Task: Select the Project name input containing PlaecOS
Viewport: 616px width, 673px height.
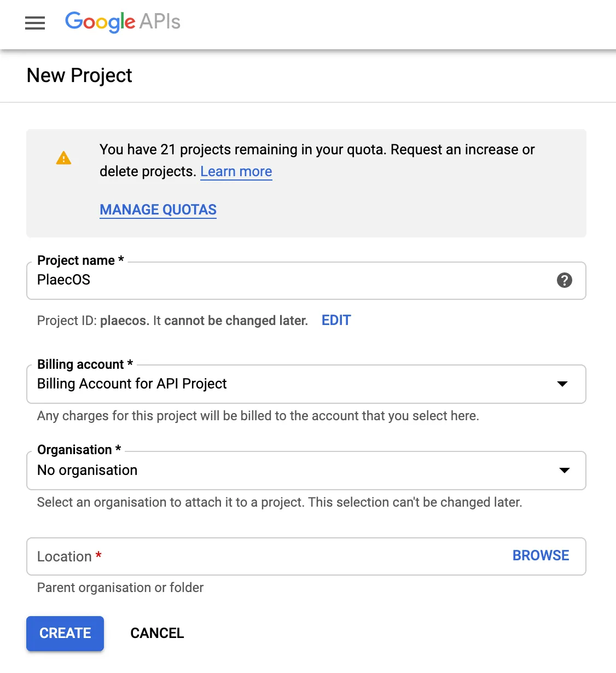Action: tap(219, 281)
